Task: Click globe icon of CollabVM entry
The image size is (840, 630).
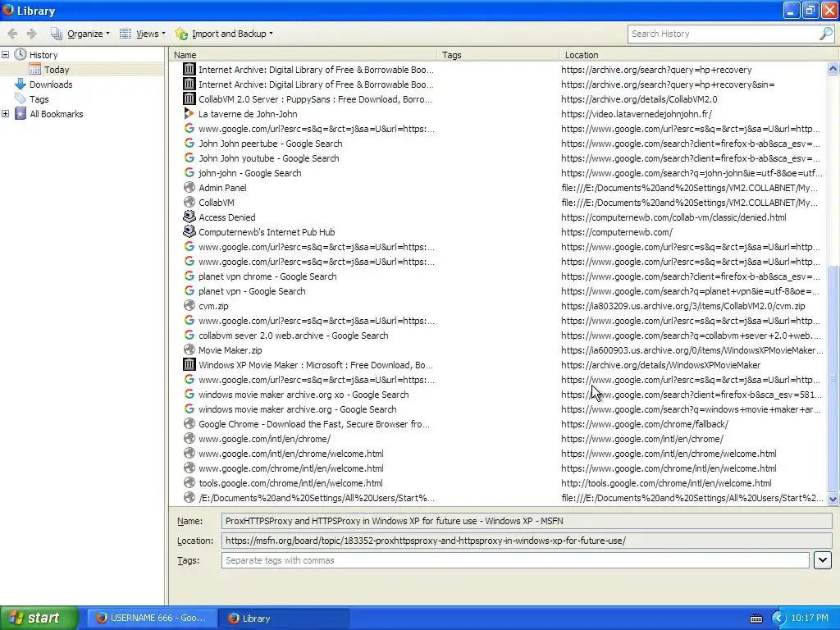Action: click(x=189, y=202)
